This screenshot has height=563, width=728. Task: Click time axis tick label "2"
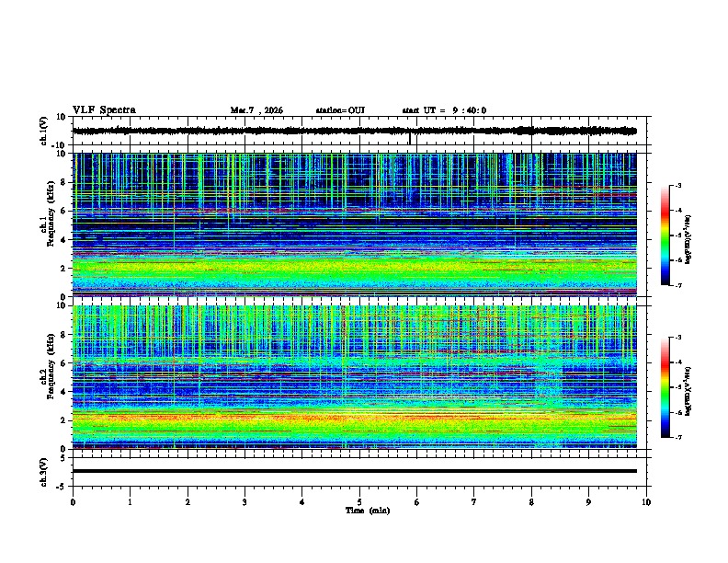[x=188, y=502]
